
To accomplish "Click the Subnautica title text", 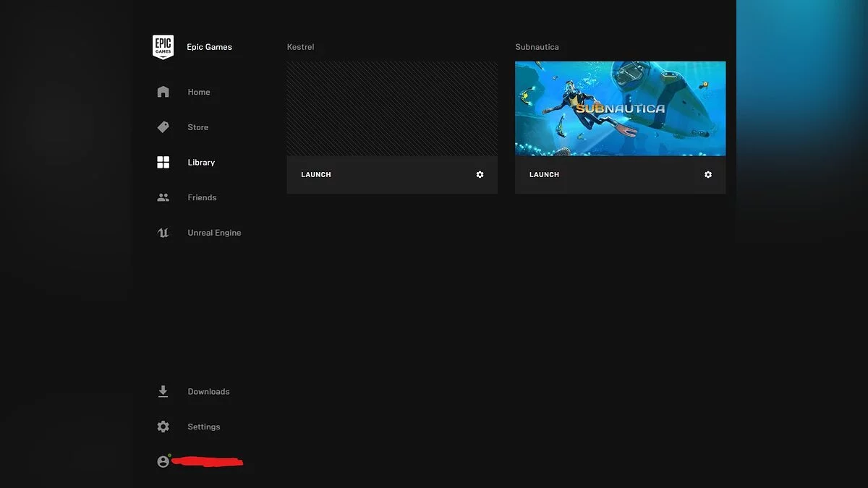I will [x=537, y=47].
